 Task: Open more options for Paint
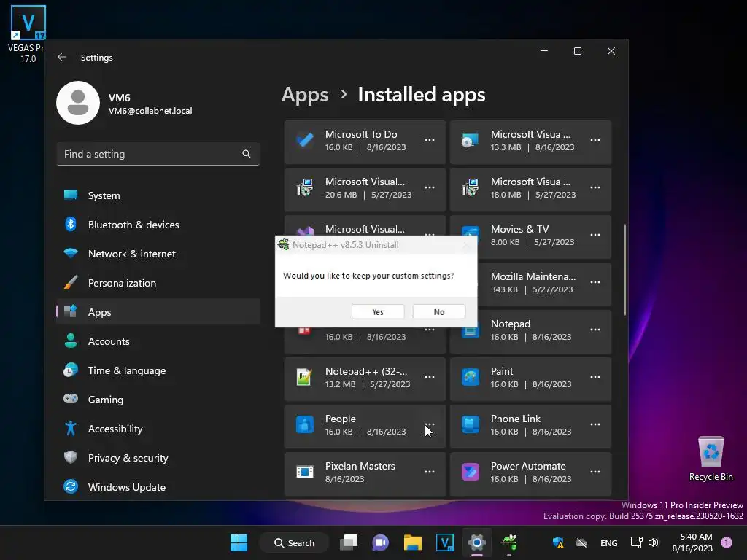[595, 377]
